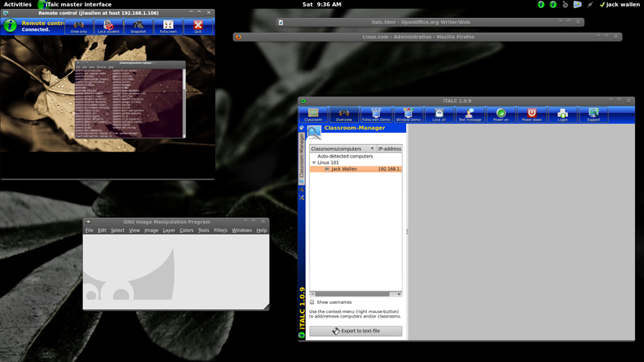The image size is (644, 362).
Task: Collapse the Linux 101 classroom tree node
Action: 314,163
